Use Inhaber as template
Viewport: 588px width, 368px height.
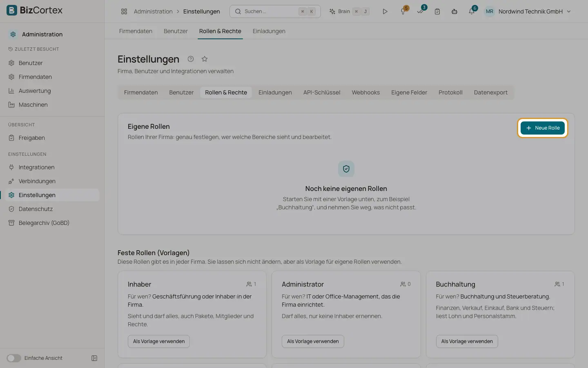click(159, 341)
